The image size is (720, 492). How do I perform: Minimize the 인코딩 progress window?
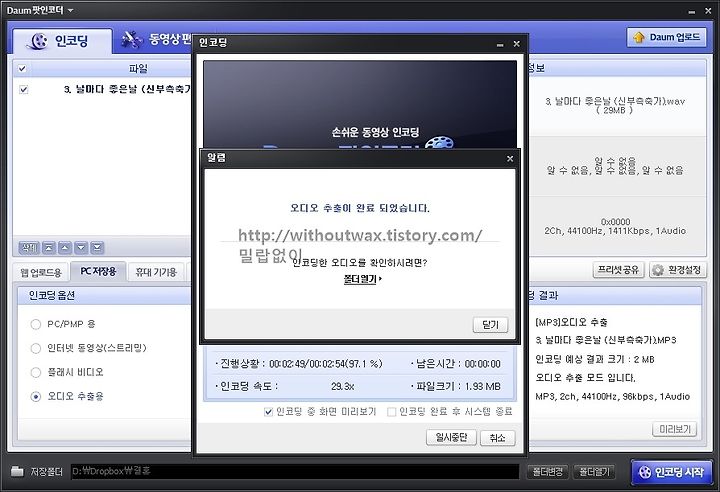coord(500,45)
